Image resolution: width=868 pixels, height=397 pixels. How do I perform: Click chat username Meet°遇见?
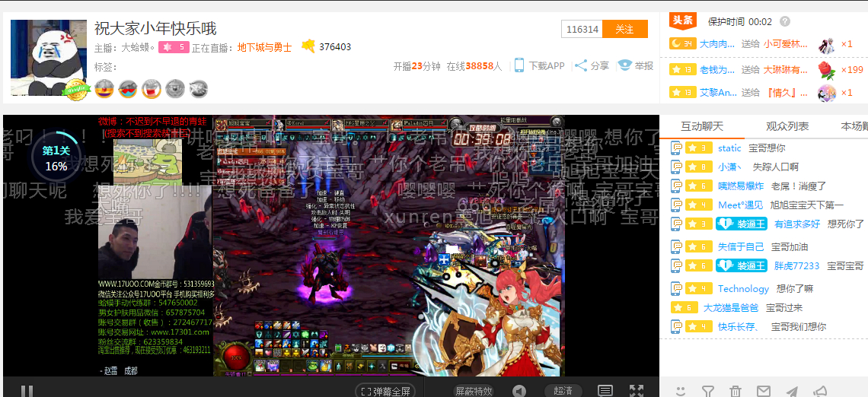click(x=740, y=205)
